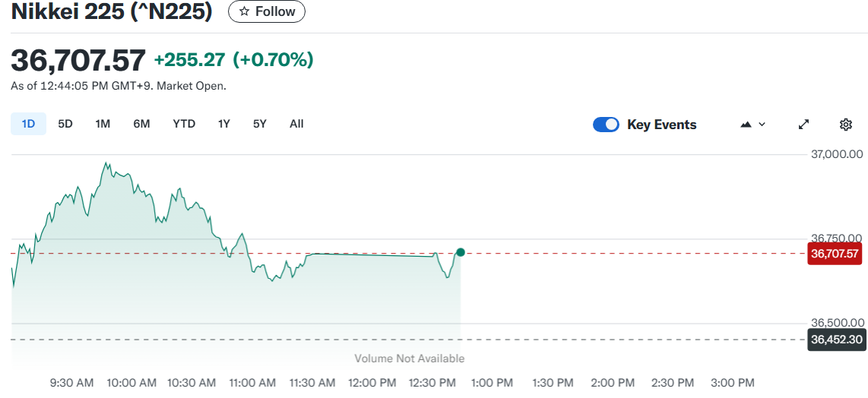The width and height of the screenshot is (868, 398).
Task: Click the green current price dot
Action: pos(461,252)
